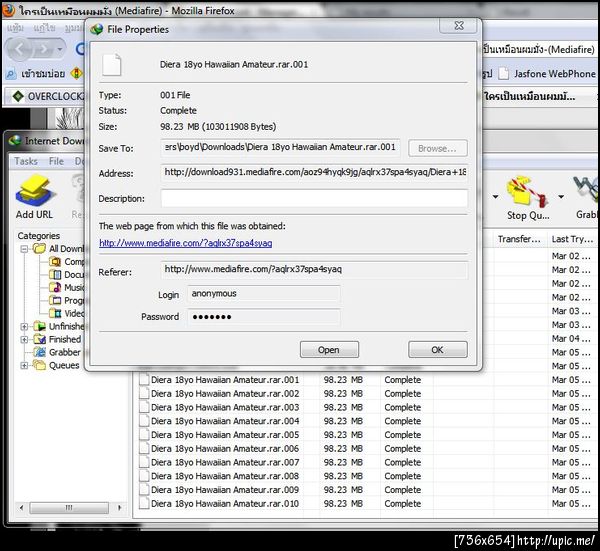Open the Firefox history dropdown arrow
Viewport: 600px width, 551px height.
60,49
